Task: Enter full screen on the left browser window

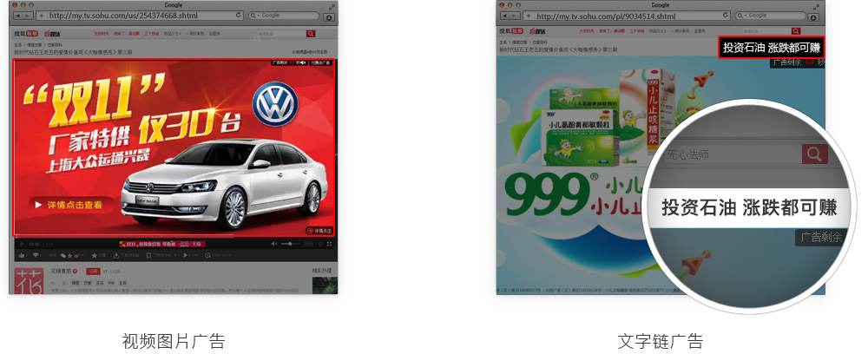Action: tap(331, 8)
